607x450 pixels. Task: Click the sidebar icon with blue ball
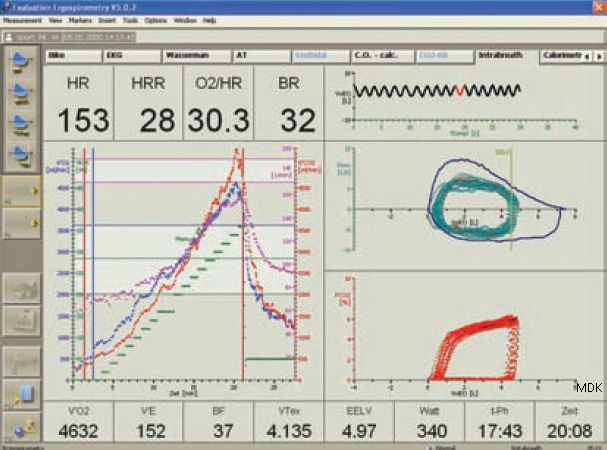pyautogui.click(x=21, y=428)
